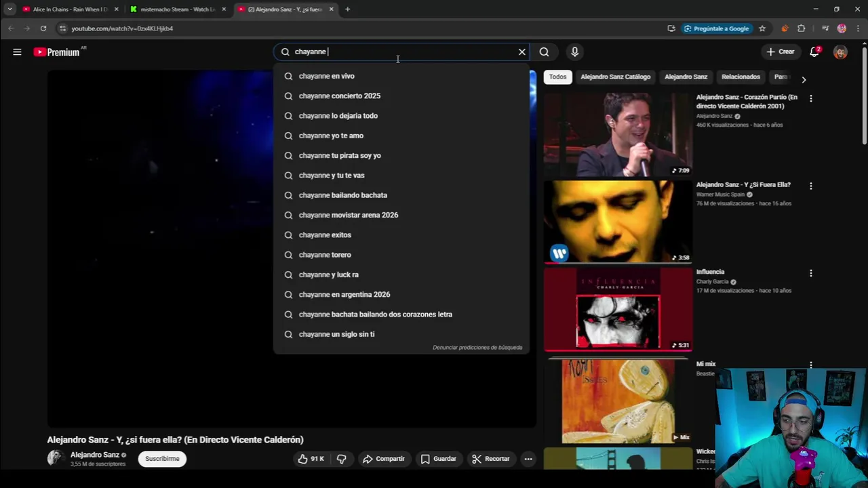
Task: Select suggestion chayanne tu pirata soy yo
Action: (x=401, y=155)
